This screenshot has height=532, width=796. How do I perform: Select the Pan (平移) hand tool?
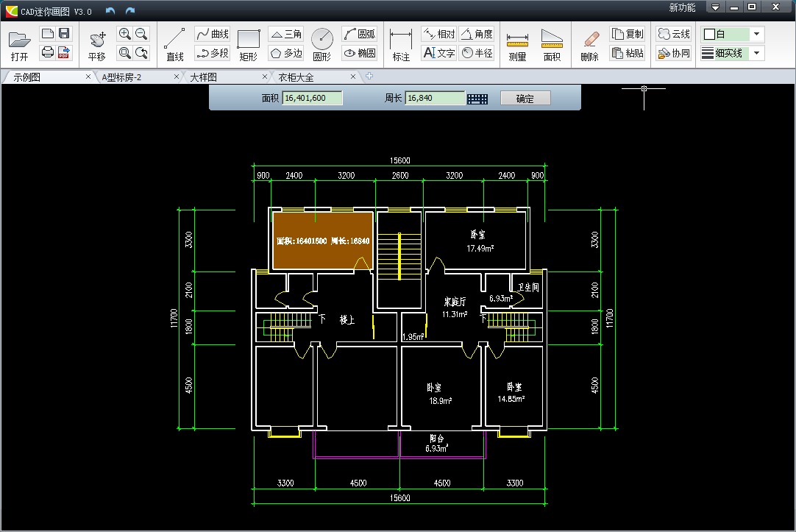[96, 44]
